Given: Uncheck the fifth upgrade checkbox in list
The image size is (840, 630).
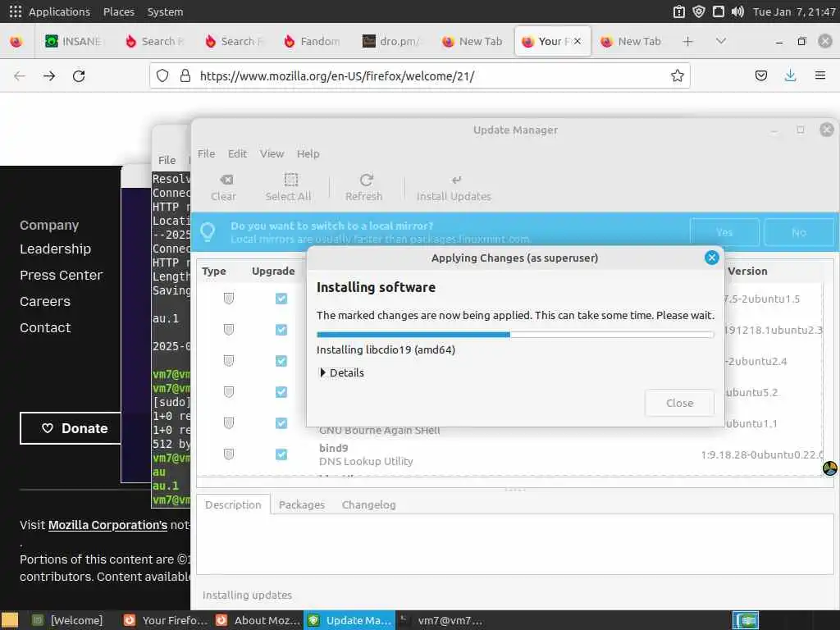Looking at the screenshot, I should coord(281,423).
